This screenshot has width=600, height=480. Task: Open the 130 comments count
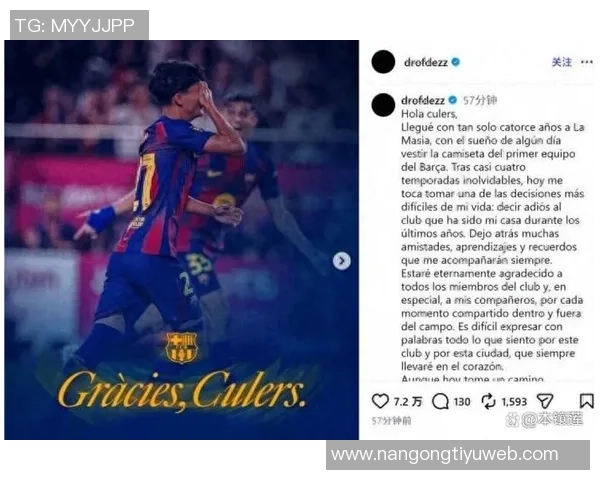tap(461, 402)
